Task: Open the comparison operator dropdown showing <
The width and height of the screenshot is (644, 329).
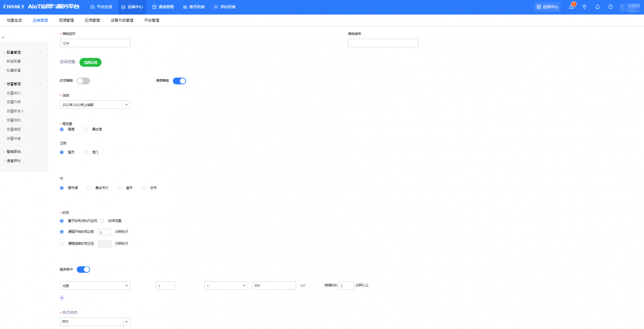Action: pyautogui.click(x=226, y=285)
